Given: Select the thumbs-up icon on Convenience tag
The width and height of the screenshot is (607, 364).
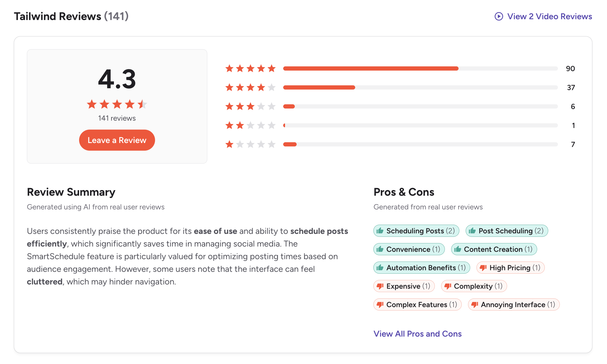Looking at the screenshot, I should pyautogui.click(x=380, y=249).
